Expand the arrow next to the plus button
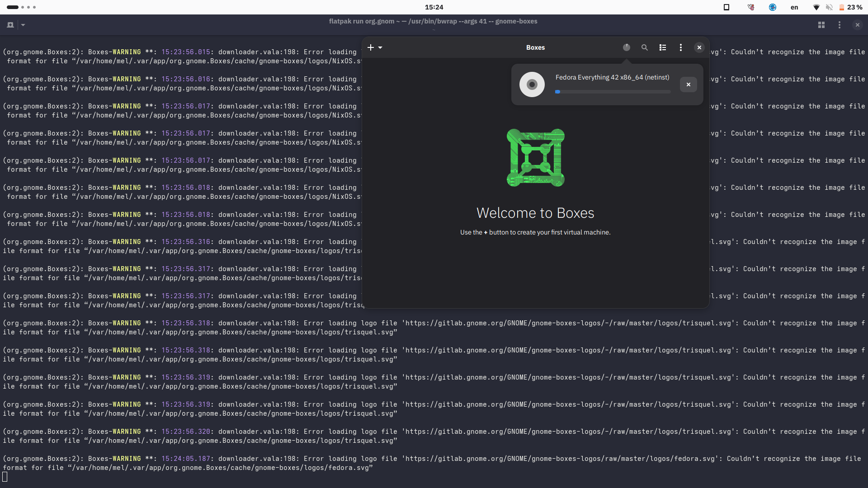Viewport: 868px width, 488px height. (x=380, y=47)
